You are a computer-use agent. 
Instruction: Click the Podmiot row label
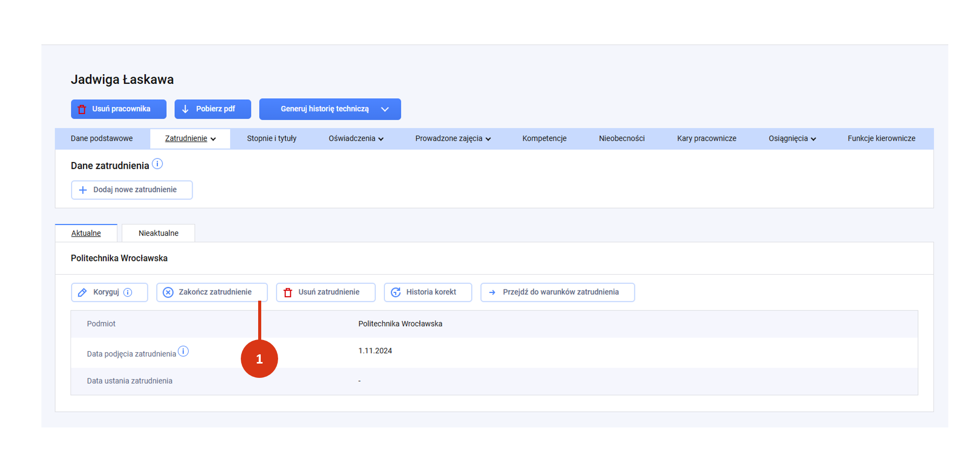click(101, 324)
